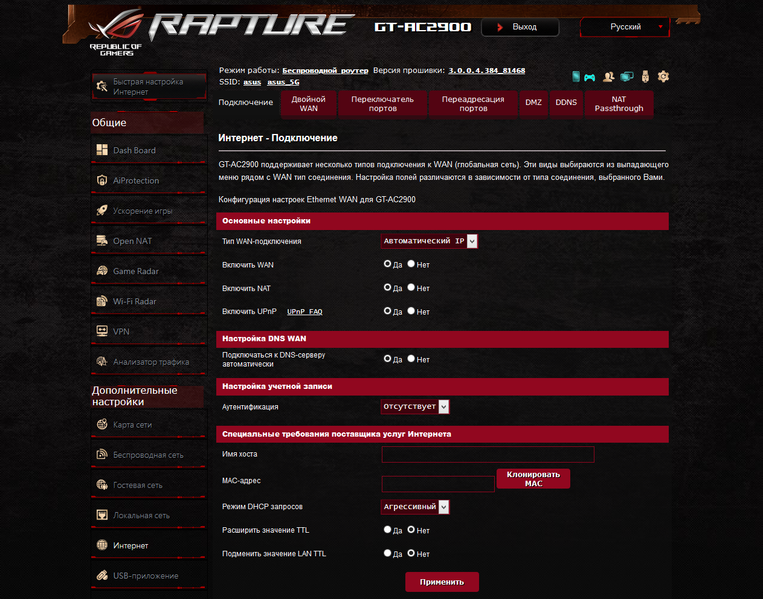The height and width of the screenshot is (599, 763).
Task: Click the Имя хоста input field
Action: (x=488, y=454)
